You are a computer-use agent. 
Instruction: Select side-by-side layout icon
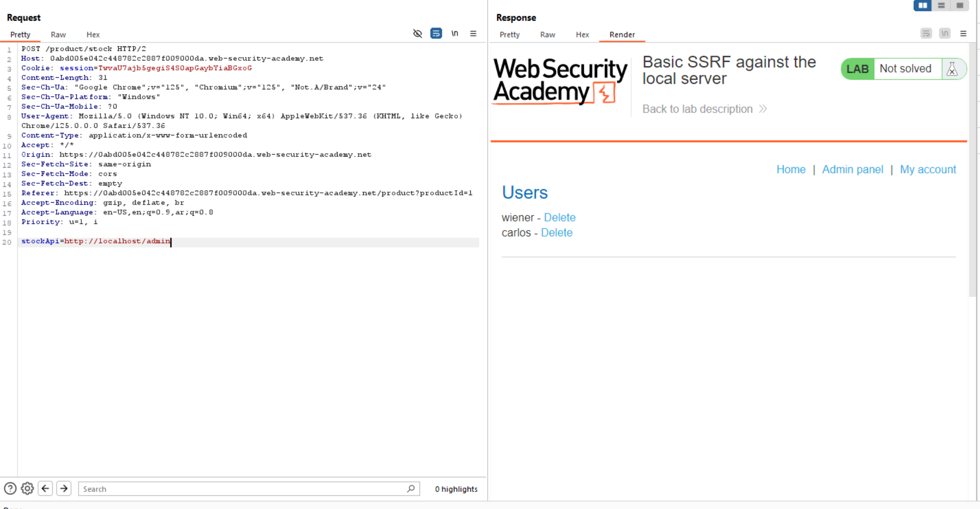pos(922,5)
